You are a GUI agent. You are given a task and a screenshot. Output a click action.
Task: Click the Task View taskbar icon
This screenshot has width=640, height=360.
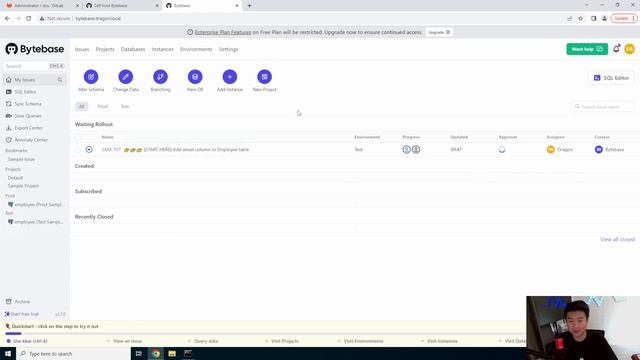click(x=139, y=353)
